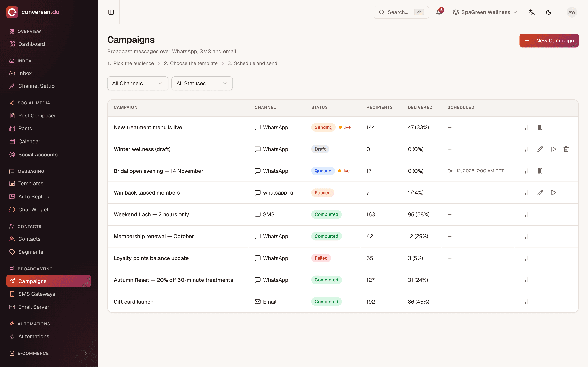Open the language translate icon

click(x=532, y=12)
